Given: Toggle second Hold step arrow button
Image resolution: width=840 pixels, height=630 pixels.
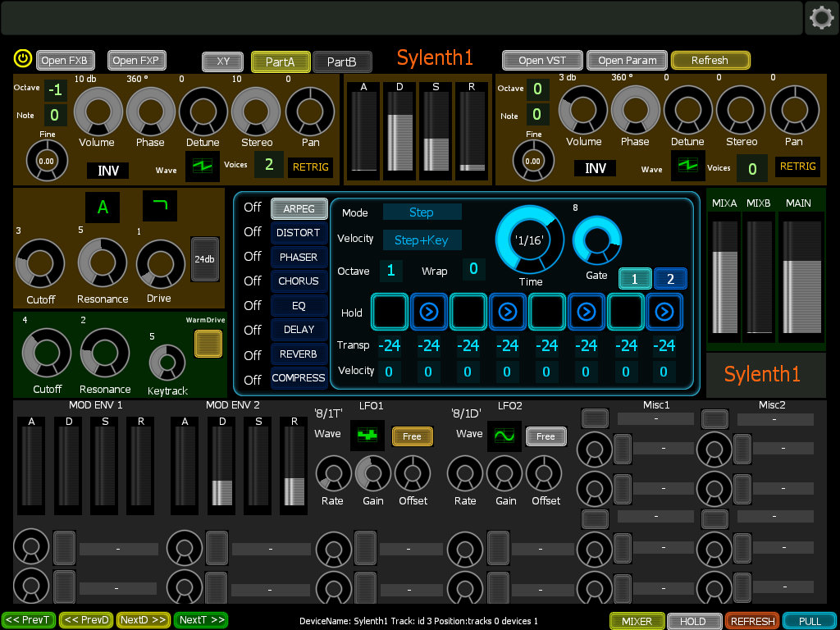Looking at the screenshot, I should [428, 312].
